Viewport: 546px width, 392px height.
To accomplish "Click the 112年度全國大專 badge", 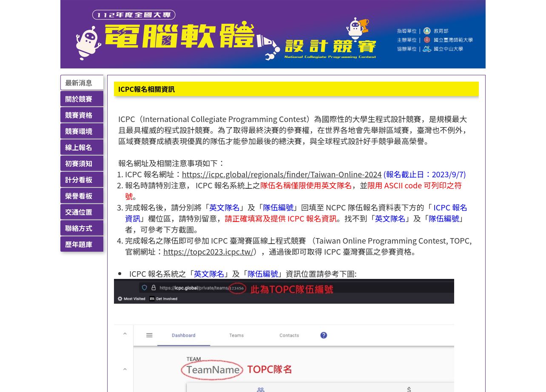I will (134, 15).
